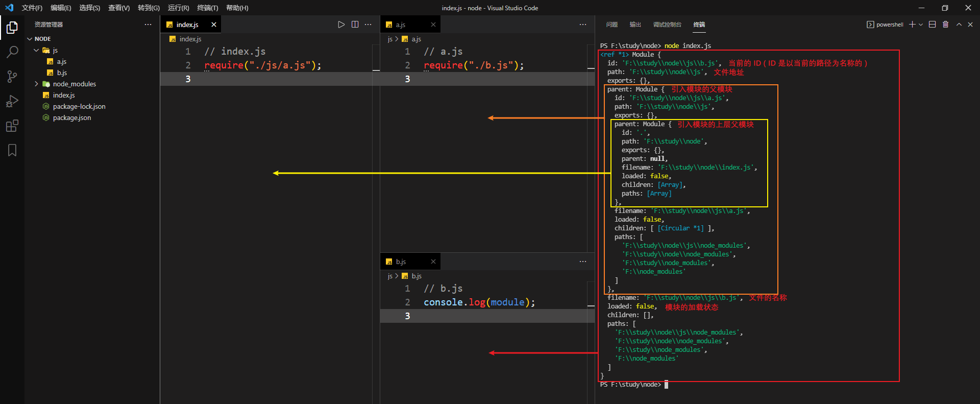Open the new terminal profile dropdown arrow

point(921,25)
